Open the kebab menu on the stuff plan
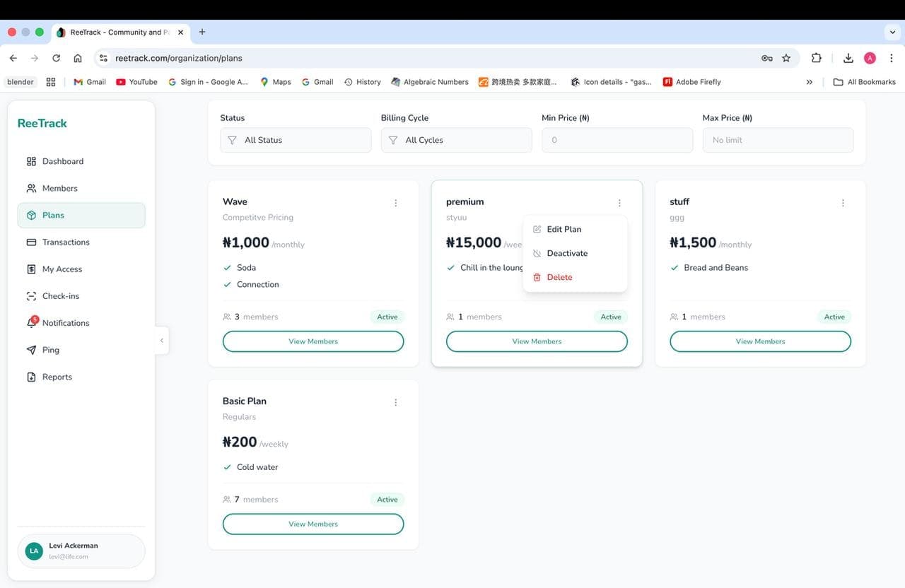The height and width of the screenshot is (588, 905). tap(843, 203)
